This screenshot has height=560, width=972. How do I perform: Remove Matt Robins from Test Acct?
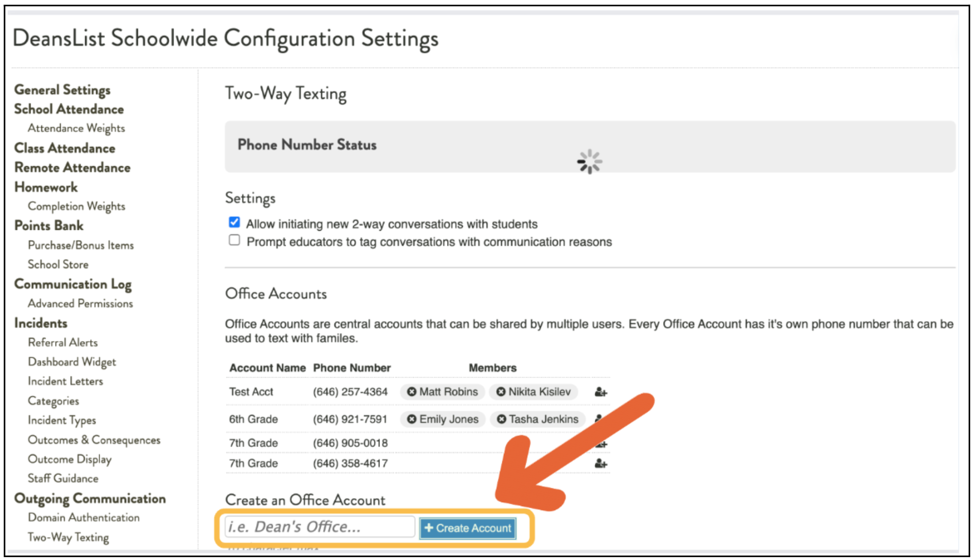411,392
